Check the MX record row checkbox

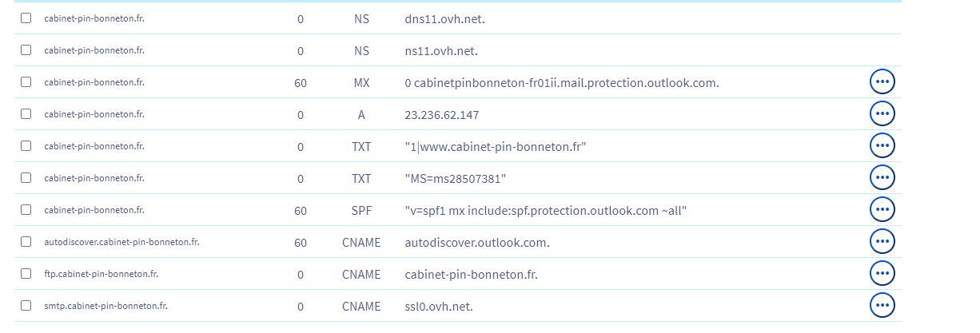pyautogui.click(x=26, y=81)
